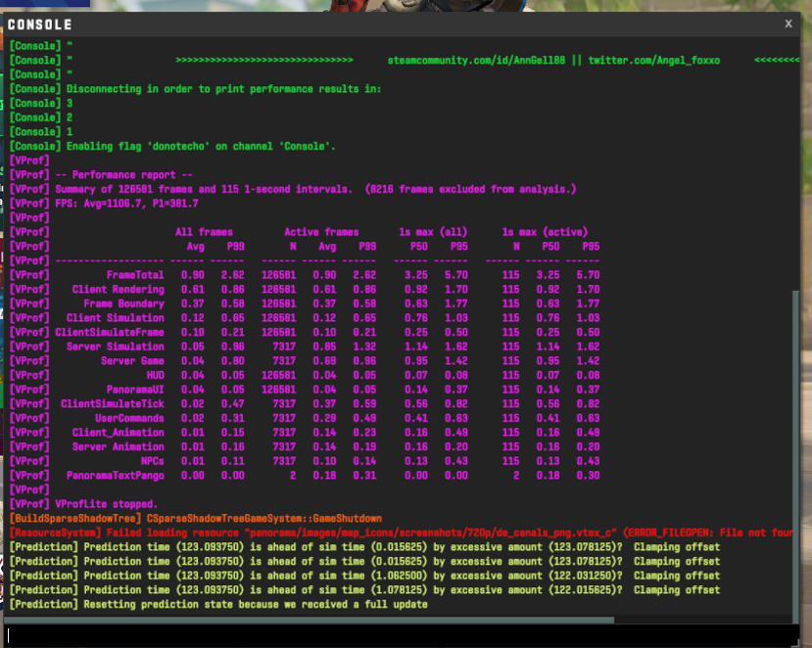Click the Server Game row label
The width and height of the screenshot is (812, 648).
click(132, 361)
